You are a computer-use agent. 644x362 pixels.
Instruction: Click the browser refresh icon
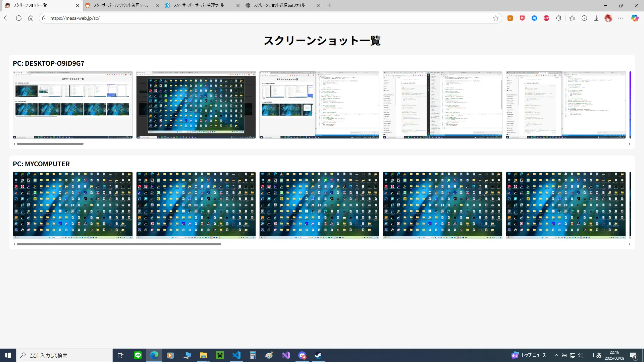[19, 18]
